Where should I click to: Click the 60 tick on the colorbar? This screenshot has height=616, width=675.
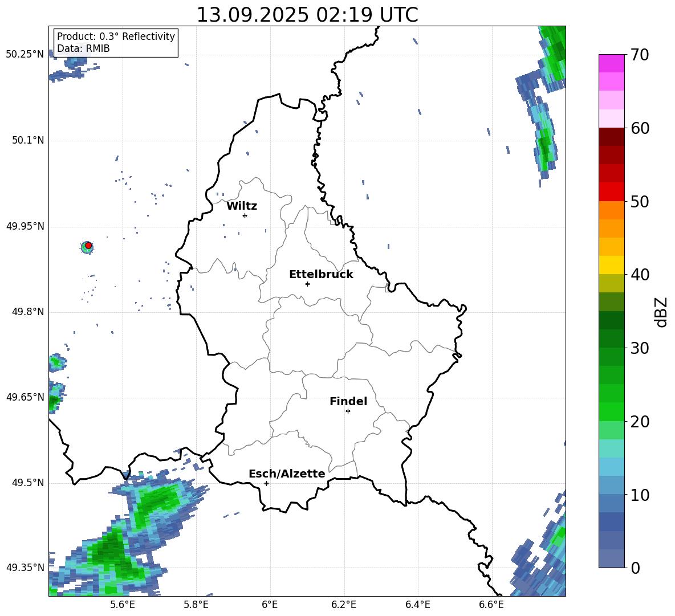point(640,128)
